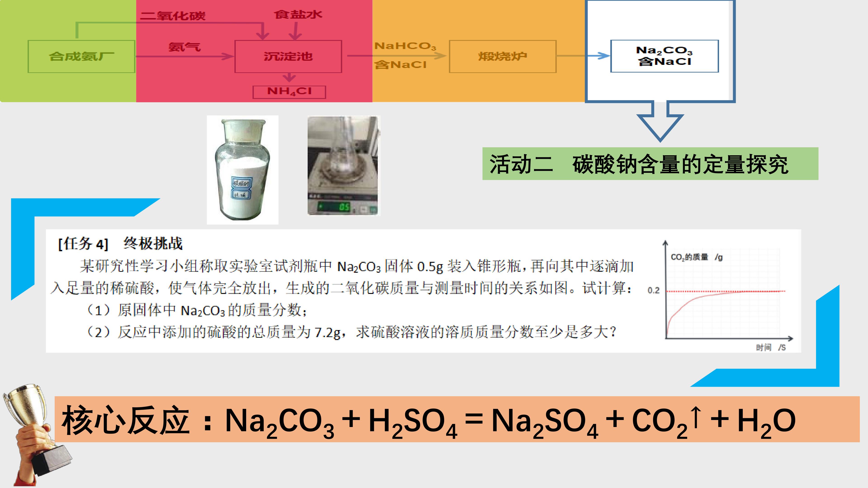Click the 煅烧炉 flowchart box

[502, 56]
